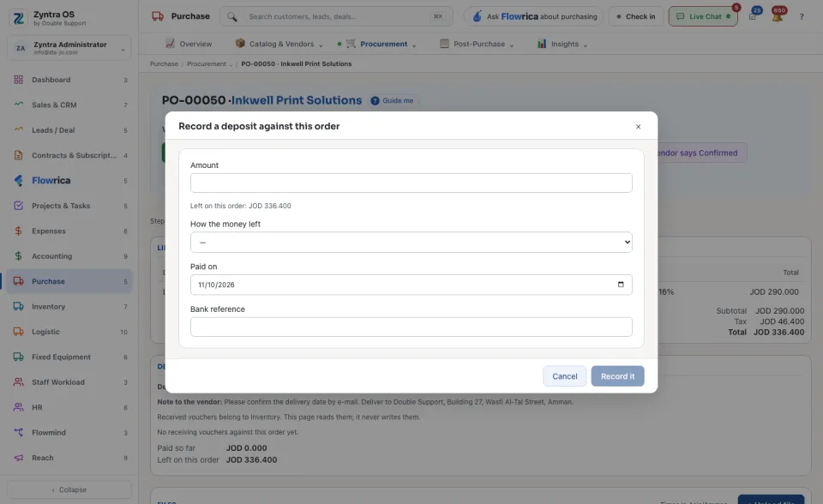The height and width of the screenshot is (504, 823).
Task: Click the Bank reference input field
Action: [411, 327]
